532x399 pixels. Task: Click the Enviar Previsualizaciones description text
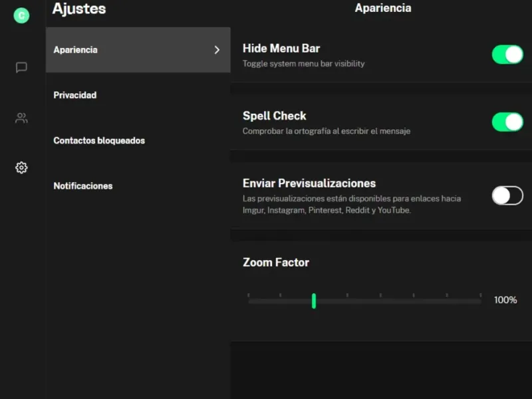(x=352, y=204)
